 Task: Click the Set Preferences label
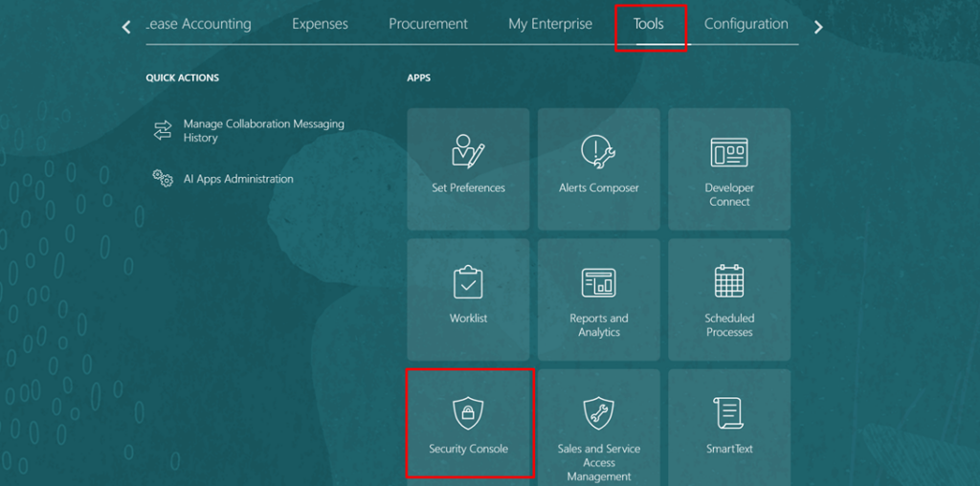pyautogui.click(x=468, y=188)
